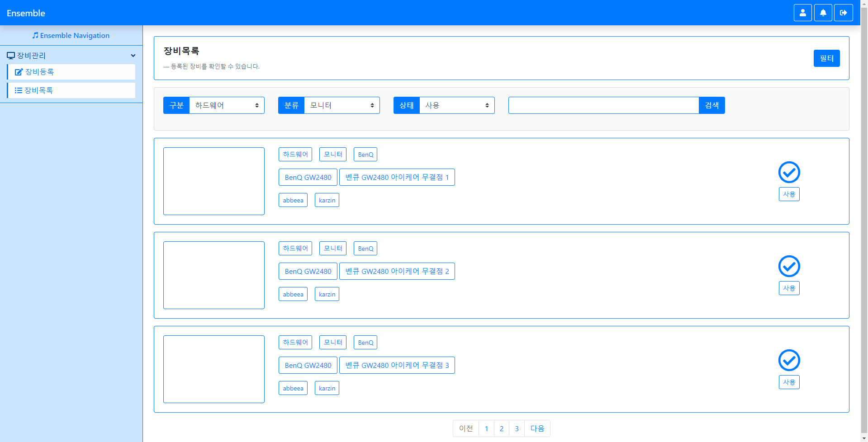Screen dimensions: 868x442
Task: Click the music note navigation icon
Action: click(35, 35)
